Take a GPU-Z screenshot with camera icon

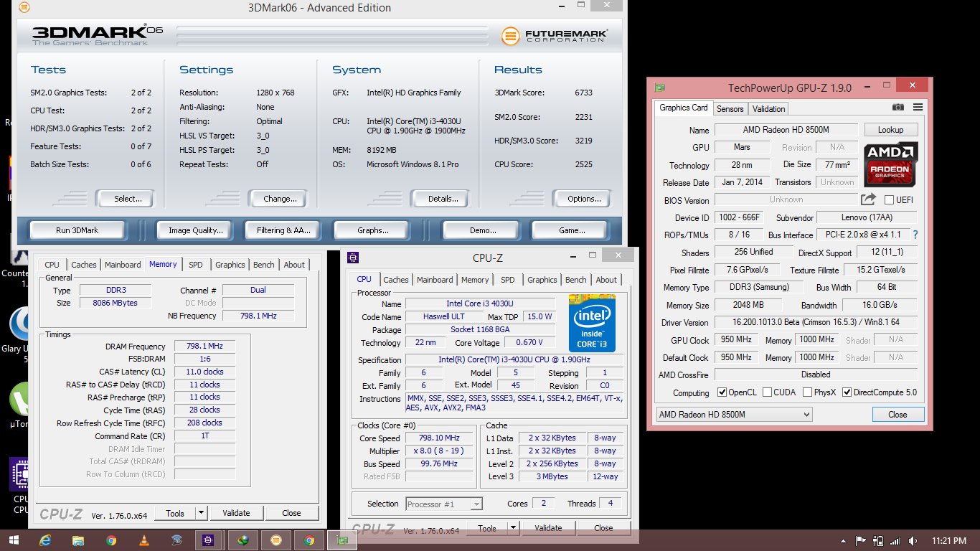click(898, 108)
